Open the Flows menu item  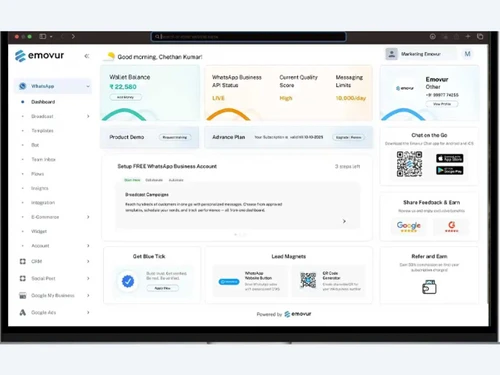[37, 174]
